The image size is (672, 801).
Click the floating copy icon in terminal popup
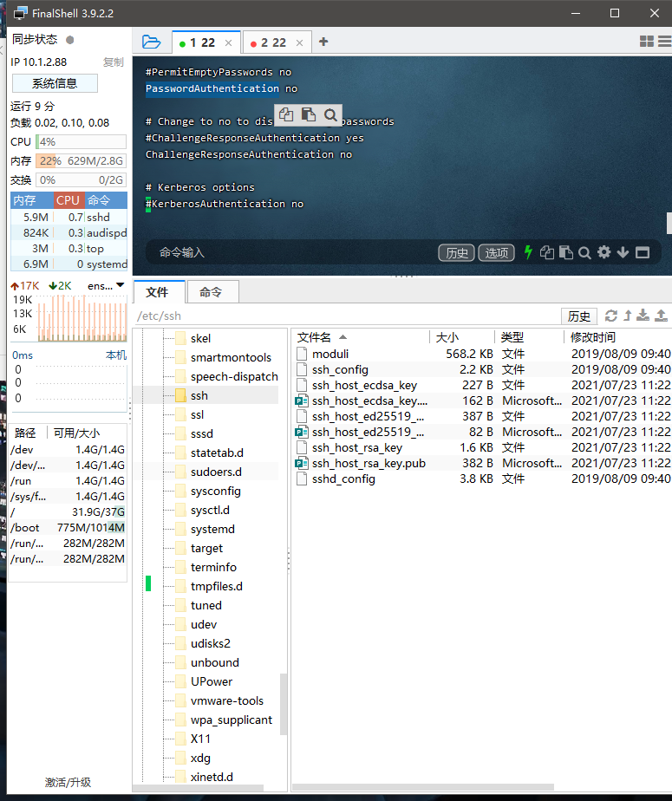[x=286, y=114]
